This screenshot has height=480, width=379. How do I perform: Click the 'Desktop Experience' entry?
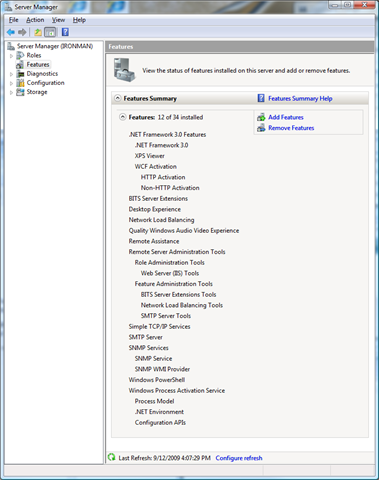tap(155, 209)
